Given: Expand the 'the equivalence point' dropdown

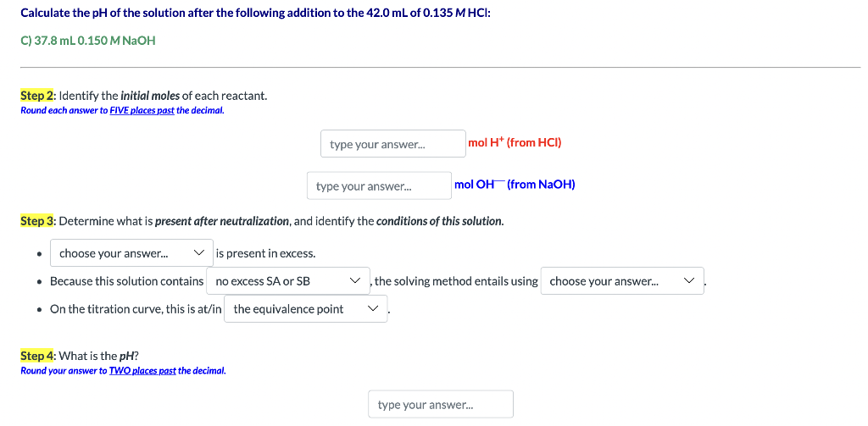Looking at the screenshot, I should coord(305,309).
